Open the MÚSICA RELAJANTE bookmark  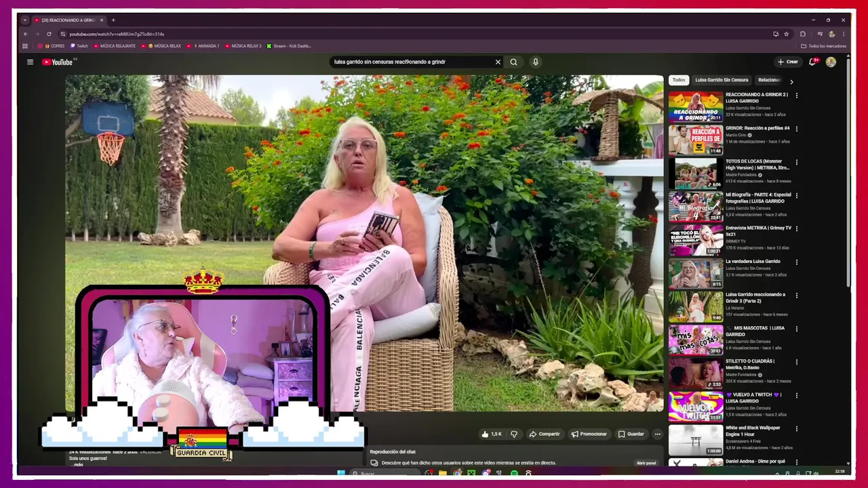[x=115, y=46]
